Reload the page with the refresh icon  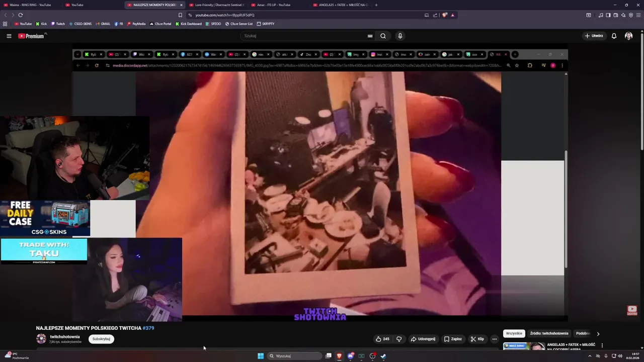[x=21, y=15]
